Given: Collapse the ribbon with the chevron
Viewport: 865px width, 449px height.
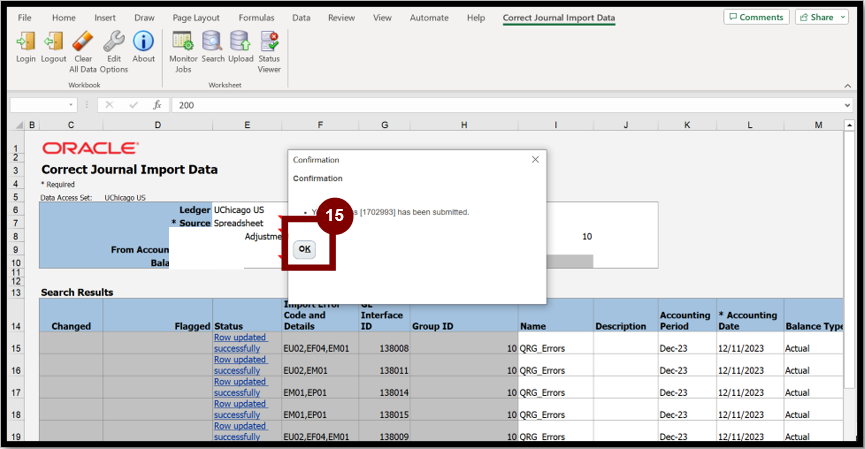Looking at the screenshot, I should (x=847, y=85).
